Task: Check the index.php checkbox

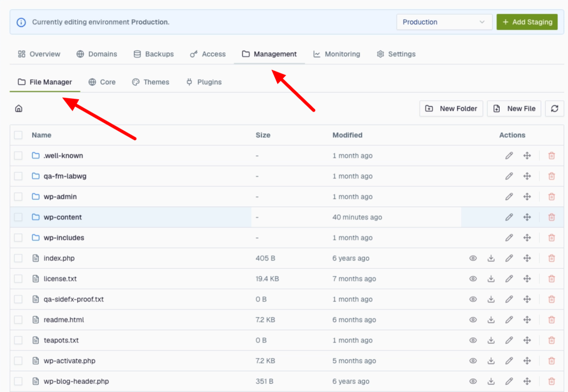Action: point(18,258)
